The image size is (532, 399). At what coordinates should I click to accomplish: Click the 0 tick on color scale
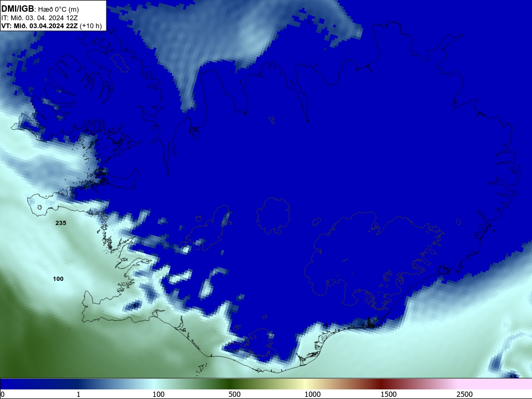[x=3, y=394]
